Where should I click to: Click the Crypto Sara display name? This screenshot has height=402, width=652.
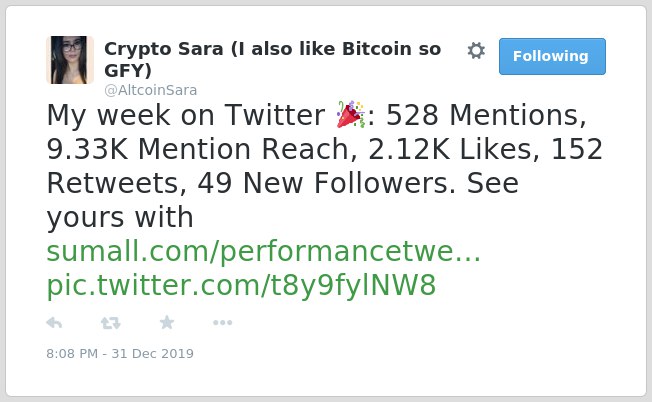click(x=272, y=59)
